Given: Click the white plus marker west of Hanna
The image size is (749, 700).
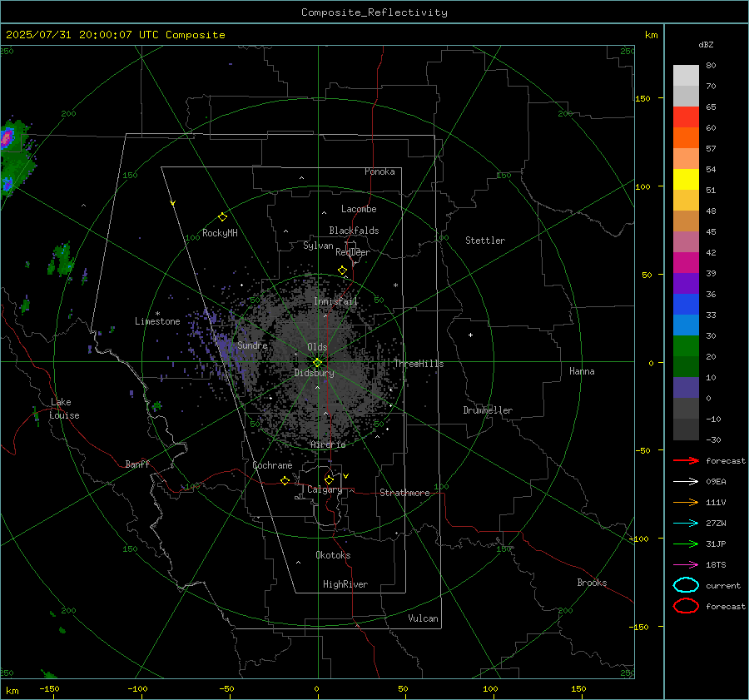Looking at the screenshot, I should click(x=470, y=335).
